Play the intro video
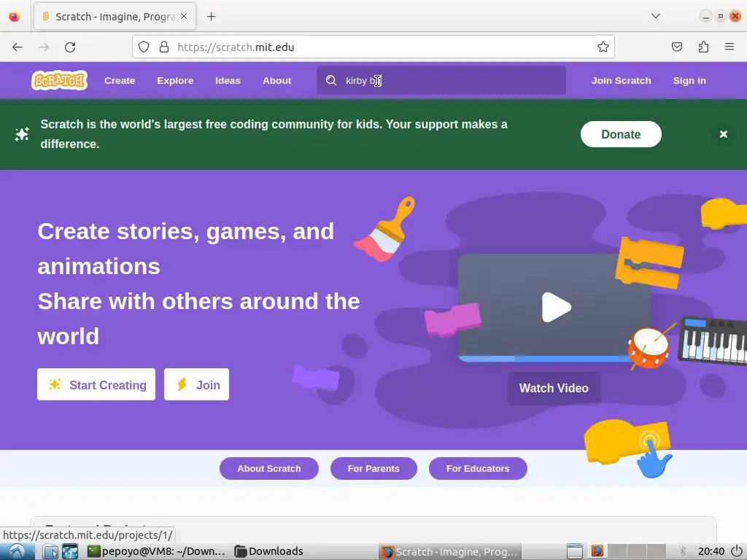 click(x=556, y=307)
